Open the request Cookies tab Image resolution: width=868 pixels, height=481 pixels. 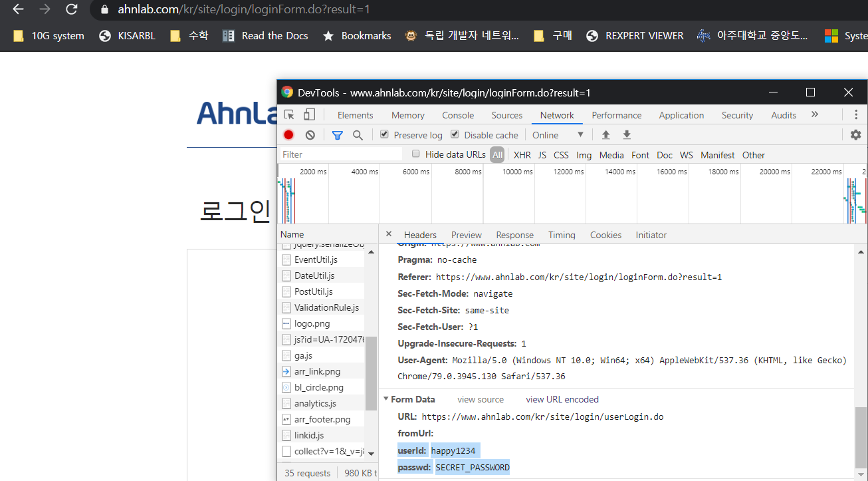606,235
